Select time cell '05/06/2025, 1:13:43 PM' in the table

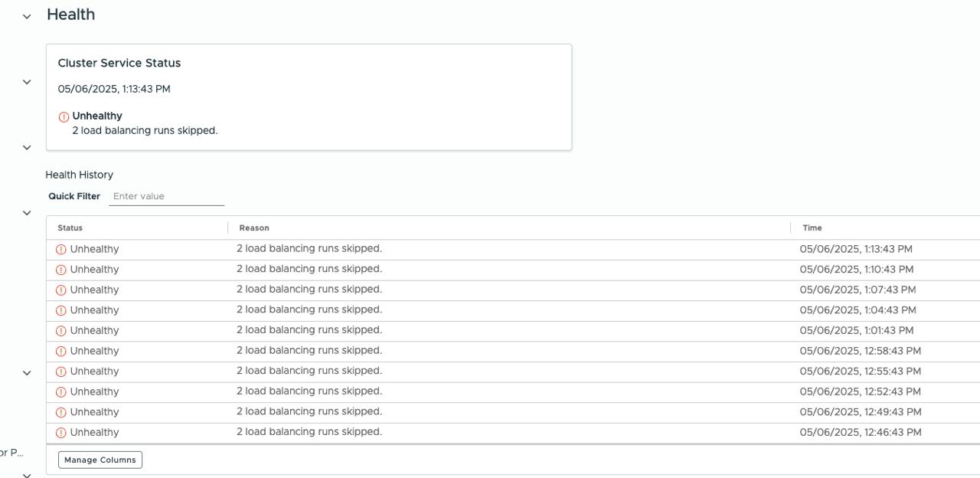coord(856,249)
